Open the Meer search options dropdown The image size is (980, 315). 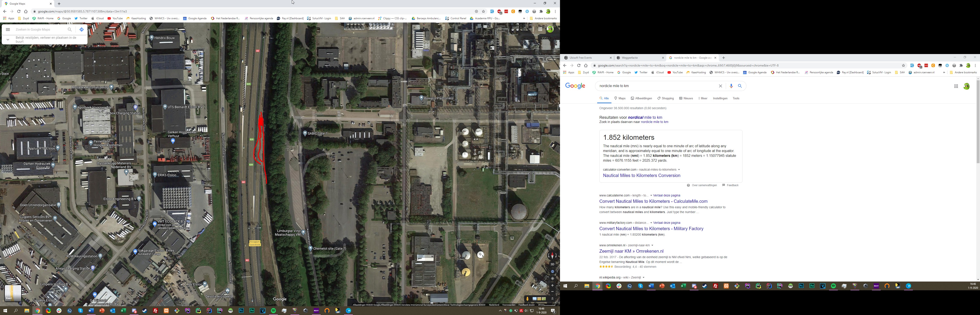pyautogui.click(x=703, y=98)
